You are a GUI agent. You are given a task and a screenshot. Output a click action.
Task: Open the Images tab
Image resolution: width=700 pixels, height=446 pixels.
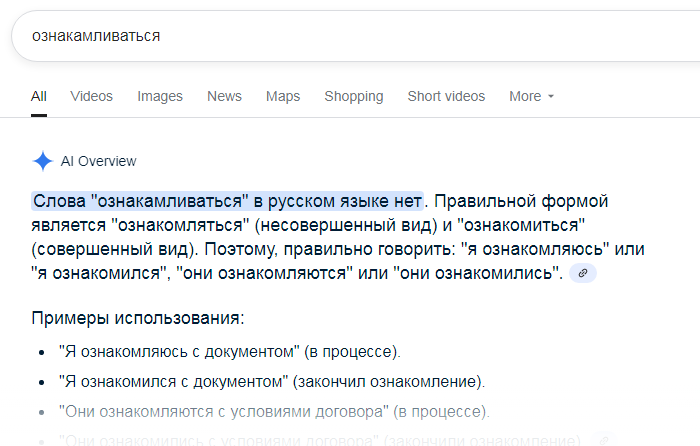click(x=160, y=96)
